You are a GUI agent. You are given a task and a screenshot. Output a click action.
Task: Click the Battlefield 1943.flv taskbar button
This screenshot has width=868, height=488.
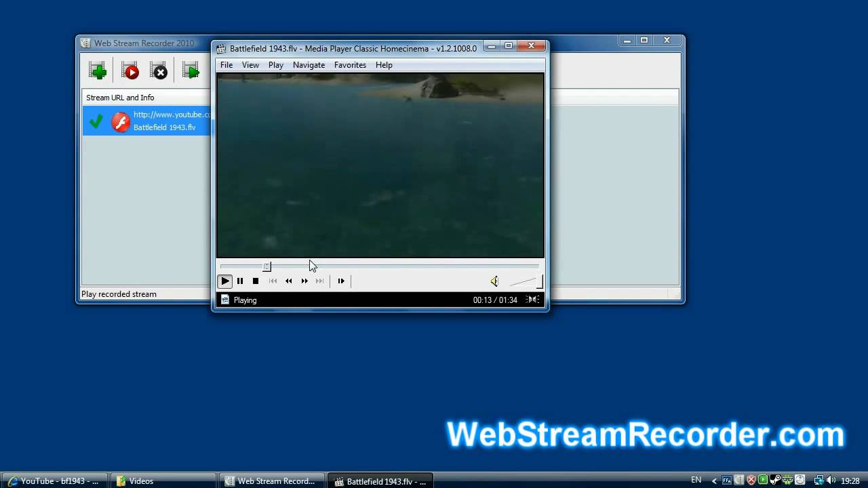(x=380, y=481)
